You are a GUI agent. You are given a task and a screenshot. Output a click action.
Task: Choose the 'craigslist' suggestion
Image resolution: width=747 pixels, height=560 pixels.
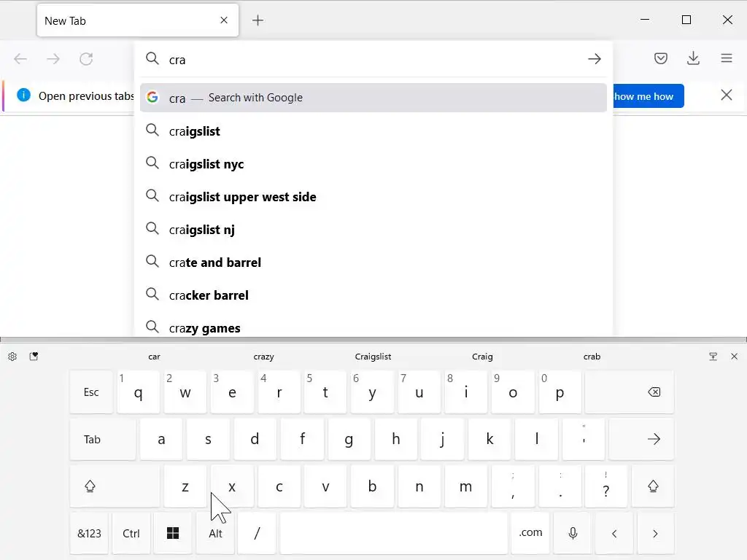373,131
